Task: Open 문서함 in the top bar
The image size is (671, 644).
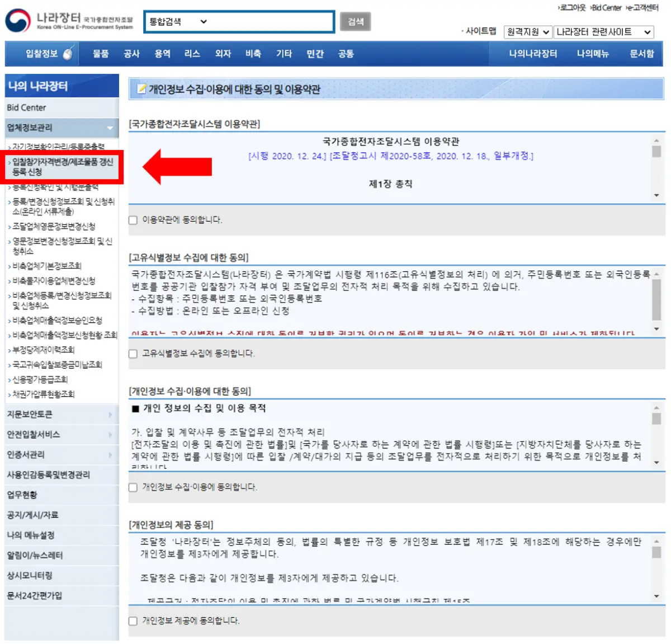Action: click(x=641, y=54)
